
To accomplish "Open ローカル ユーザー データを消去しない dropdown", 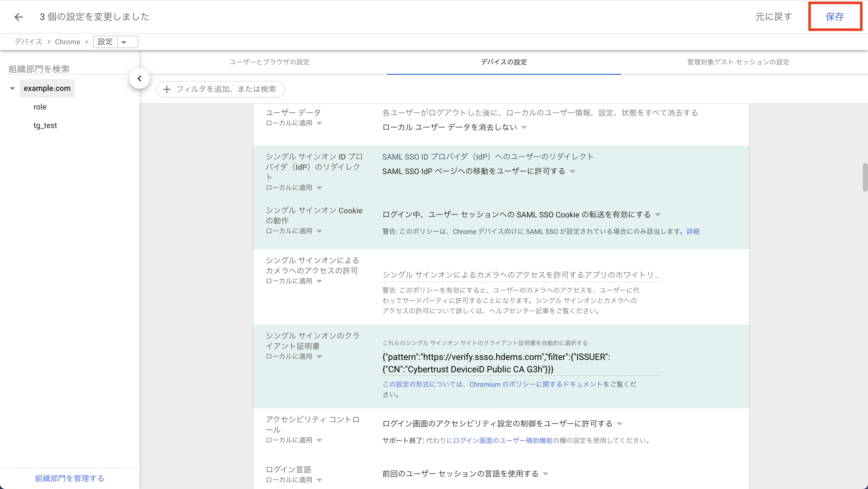I will pos(454,127).
